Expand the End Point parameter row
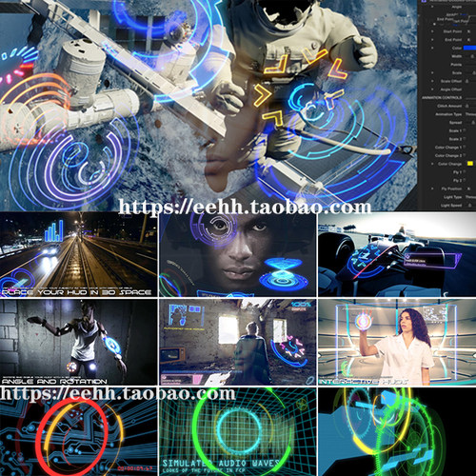 click(432, 40)
